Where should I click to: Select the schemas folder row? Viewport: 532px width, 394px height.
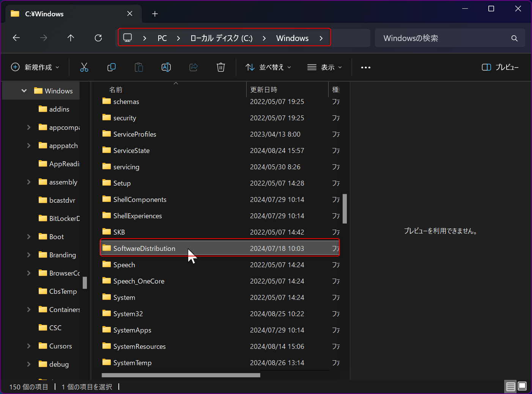pyautogui.click(x=220, y=102)
